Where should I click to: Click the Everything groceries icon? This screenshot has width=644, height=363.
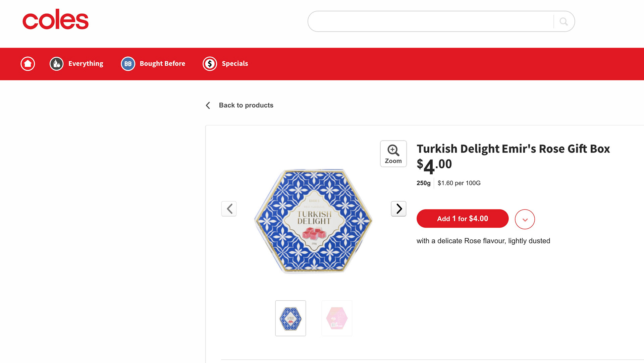[x=57, y=64]
